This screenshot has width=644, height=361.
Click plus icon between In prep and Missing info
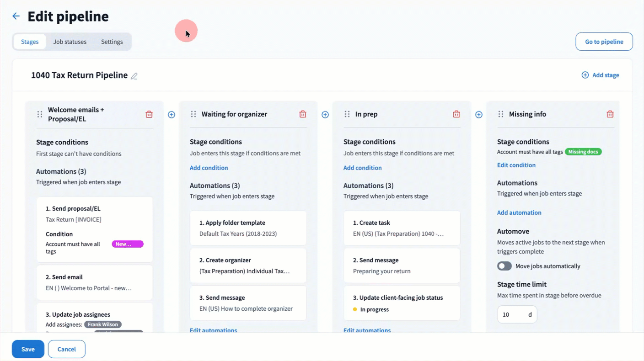pyautogui.click(x=479, y=115)
